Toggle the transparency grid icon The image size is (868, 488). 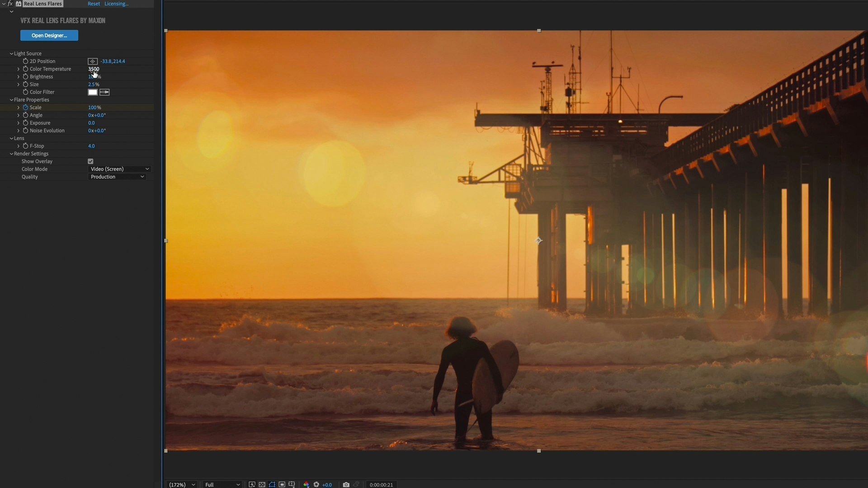pos(262,484)
